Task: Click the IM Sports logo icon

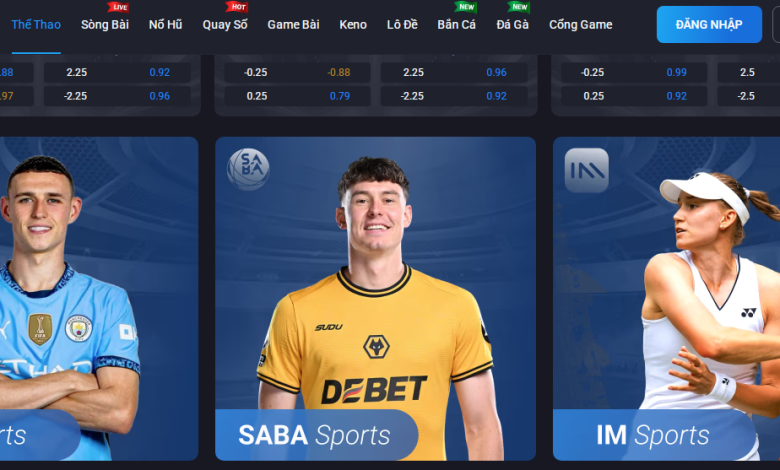Action: pos(586,170)
